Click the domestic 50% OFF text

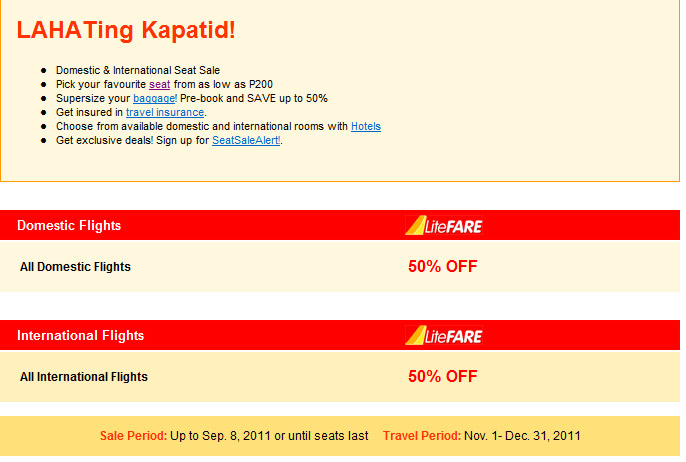coord(443,266)
